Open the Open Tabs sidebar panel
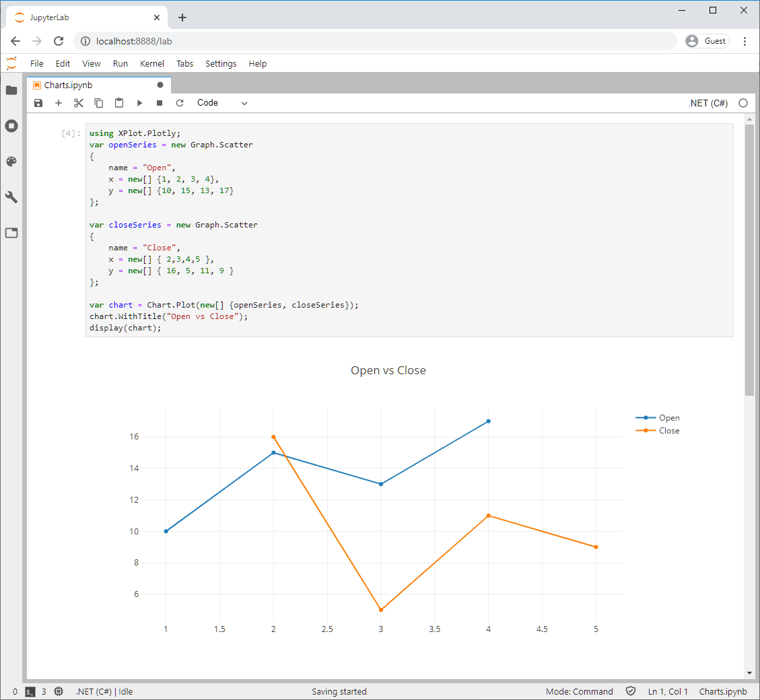760x700 pixels. 11,233
